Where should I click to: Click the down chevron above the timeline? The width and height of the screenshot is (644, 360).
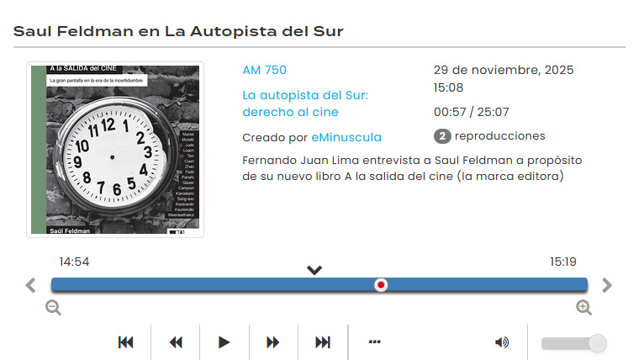[314, 270]
